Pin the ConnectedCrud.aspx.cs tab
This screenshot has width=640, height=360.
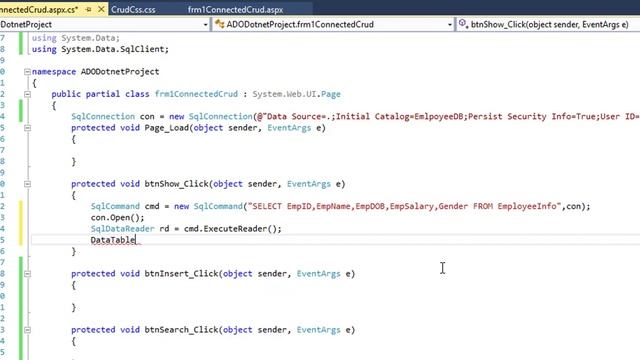[88, 9]
